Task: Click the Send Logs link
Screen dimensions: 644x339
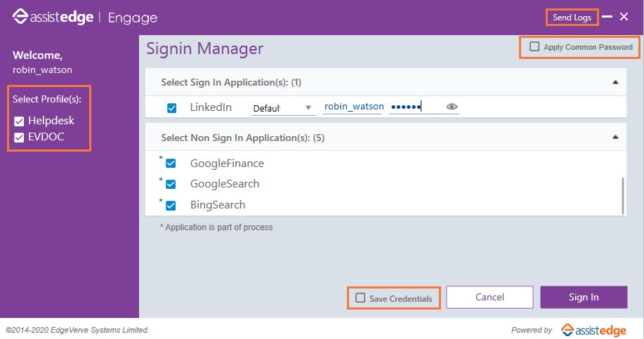Action: click(572, 18)
